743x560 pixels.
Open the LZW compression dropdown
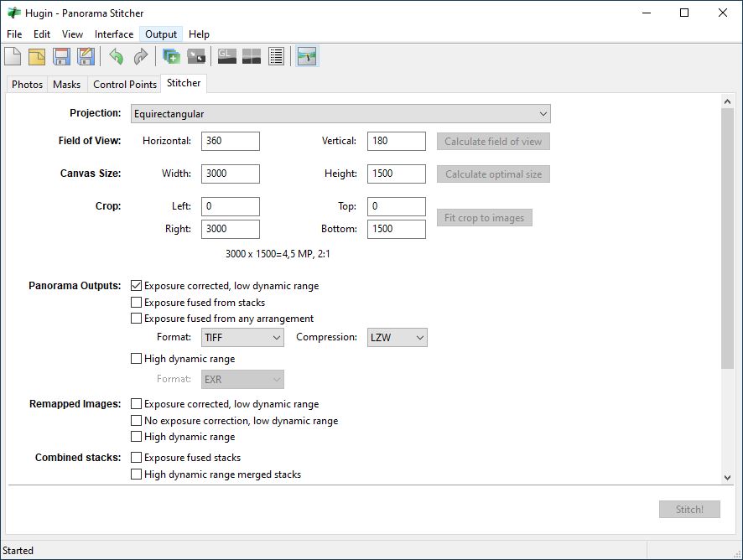click(397, 337)
